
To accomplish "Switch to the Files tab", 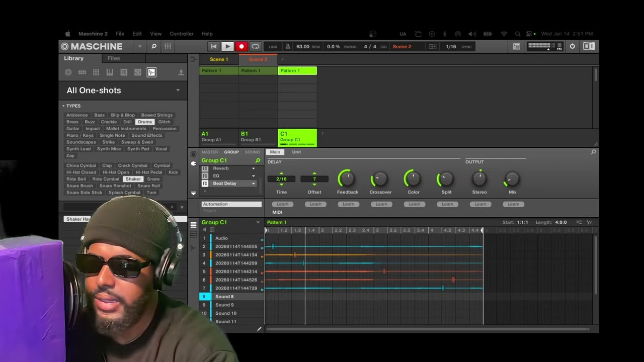I will [114, 58].
